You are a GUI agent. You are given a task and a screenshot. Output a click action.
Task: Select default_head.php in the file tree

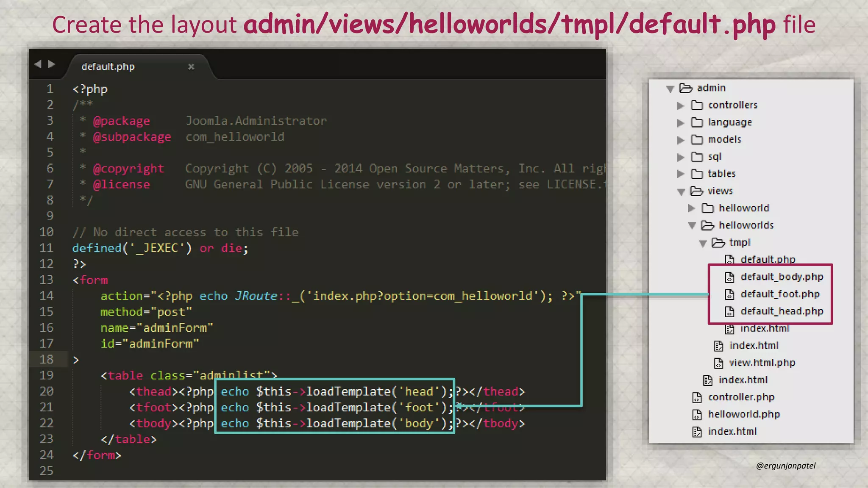coord(782,311)
